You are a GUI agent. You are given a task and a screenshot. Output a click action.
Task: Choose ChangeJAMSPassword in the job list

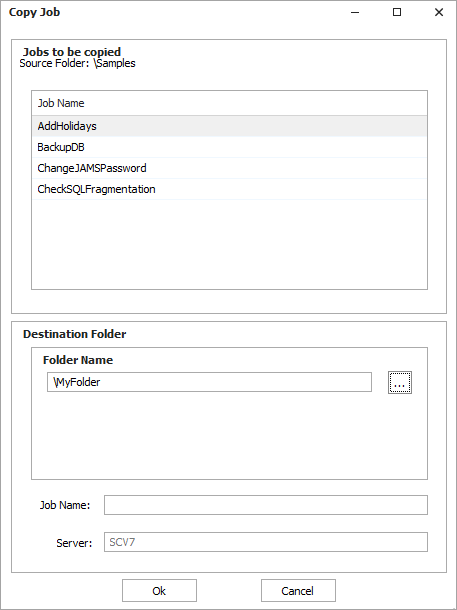229,168
